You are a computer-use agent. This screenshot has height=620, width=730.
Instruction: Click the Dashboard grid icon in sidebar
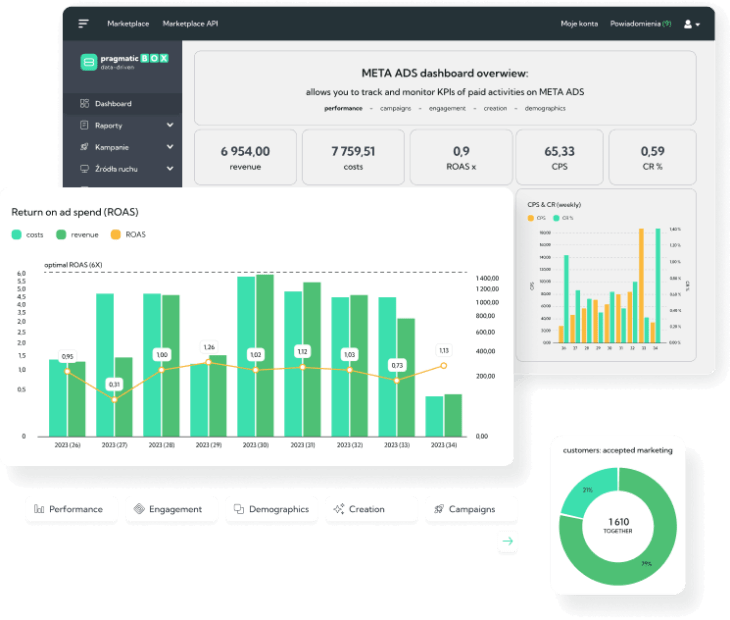pyautogui.click(x=85, y=104)
